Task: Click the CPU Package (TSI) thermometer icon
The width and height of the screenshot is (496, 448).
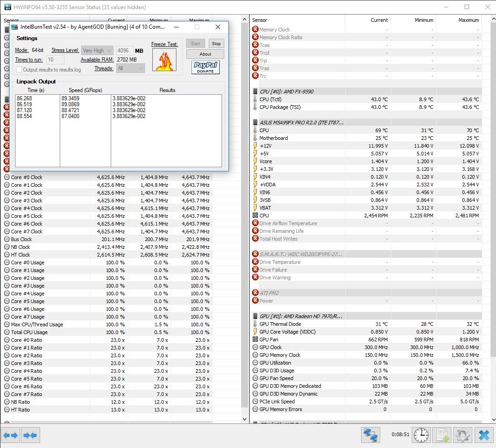Action: (255, 107)
